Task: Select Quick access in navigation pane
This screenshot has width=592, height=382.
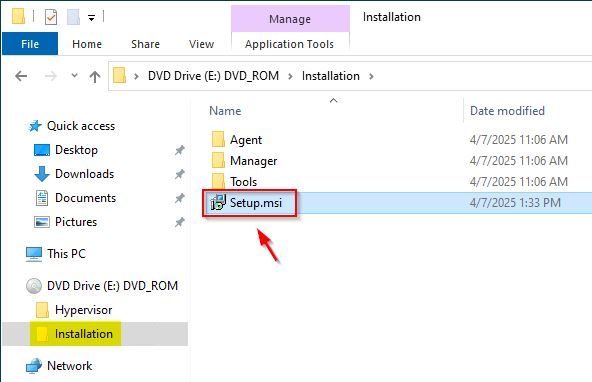Action: 81,126
